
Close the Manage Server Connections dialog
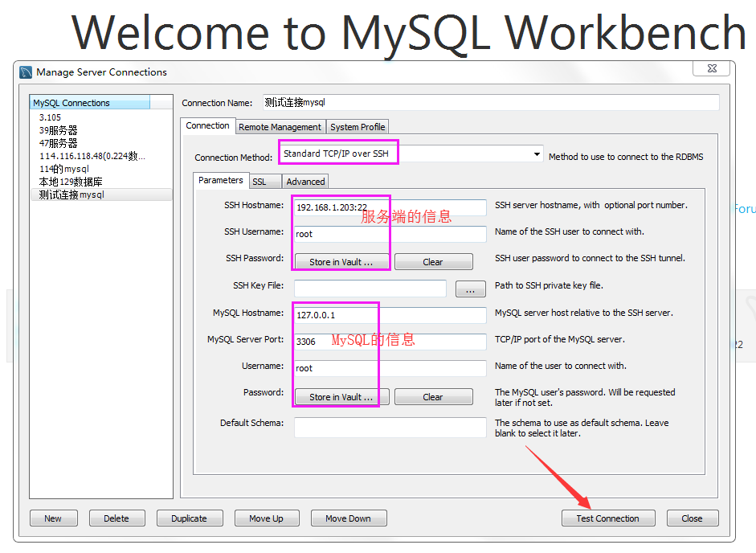point(712,68)
